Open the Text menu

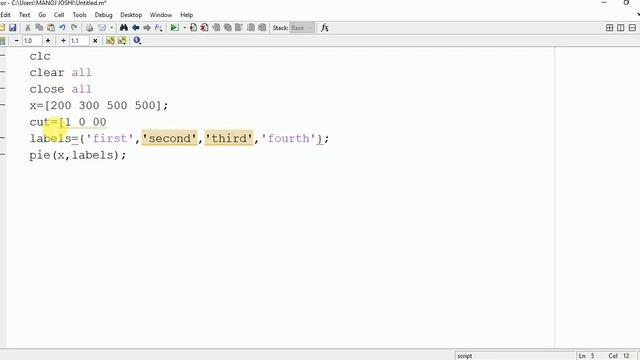(x=24, y=15)
